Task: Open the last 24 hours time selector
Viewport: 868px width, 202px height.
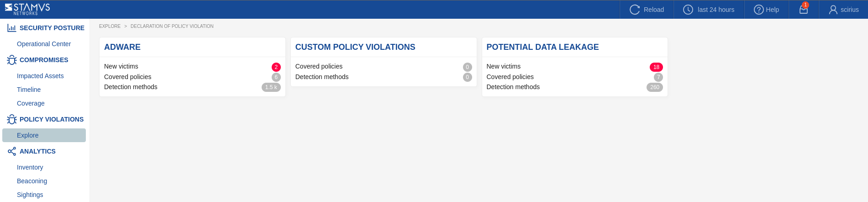Action: (715, 10)
